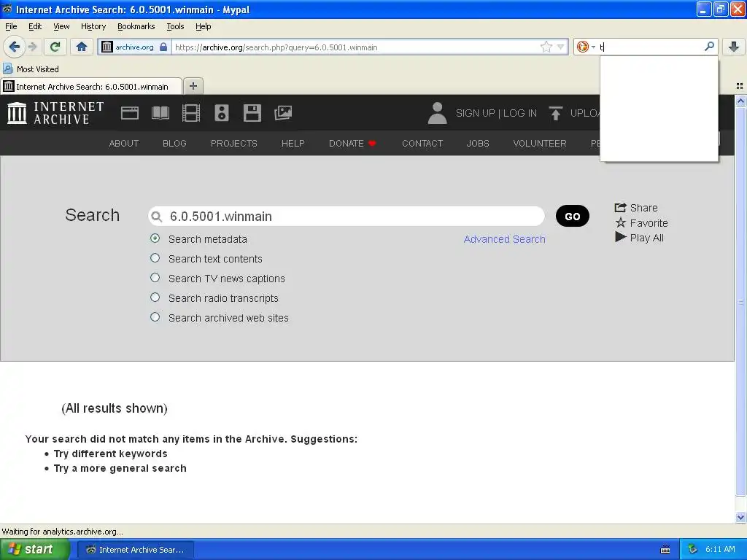Image resolution: width=747 pixels, height=560 pixels.
Task: Click the archive.org site identity icon
Action: click(107, 47)
